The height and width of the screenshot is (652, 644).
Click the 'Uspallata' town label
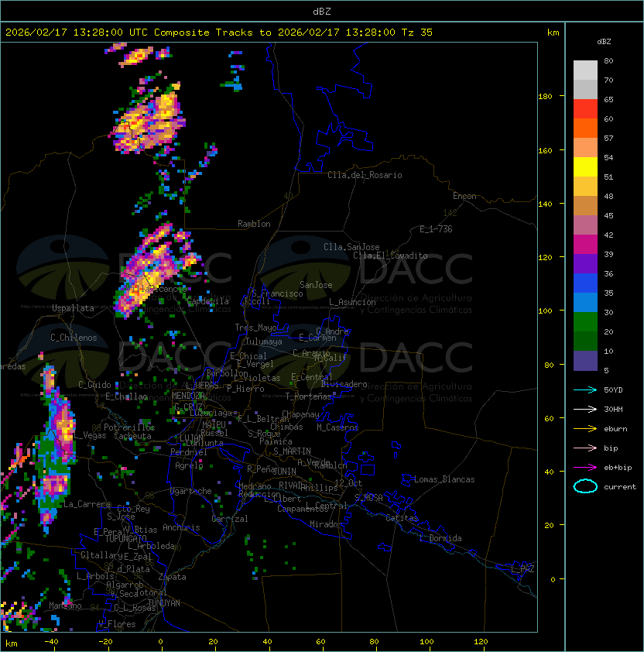click(73, 308)
